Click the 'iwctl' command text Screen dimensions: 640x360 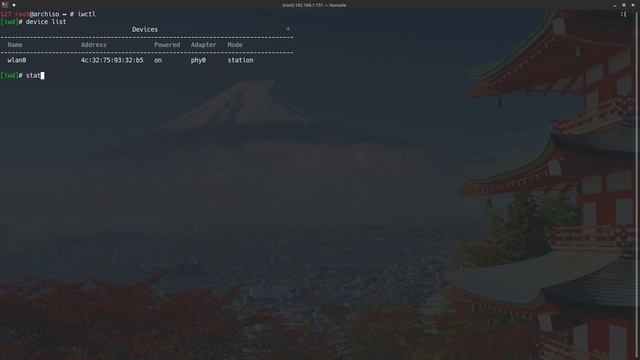[87, 14]
